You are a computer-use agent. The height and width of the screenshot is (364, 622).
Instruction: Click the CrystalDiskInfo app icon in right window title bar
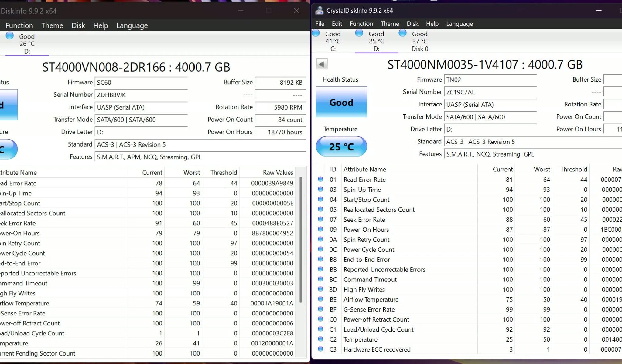319,11
